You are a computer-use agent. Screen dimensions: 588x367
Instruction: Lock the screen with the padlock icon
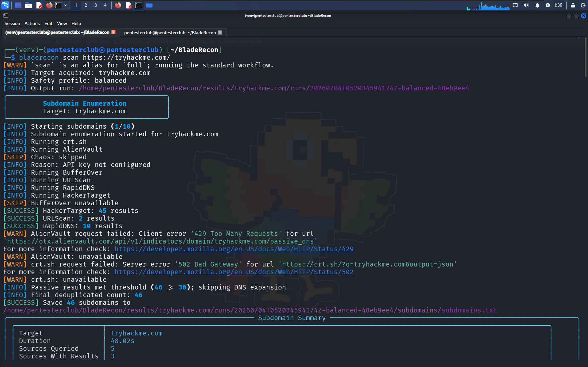(573, 5)
